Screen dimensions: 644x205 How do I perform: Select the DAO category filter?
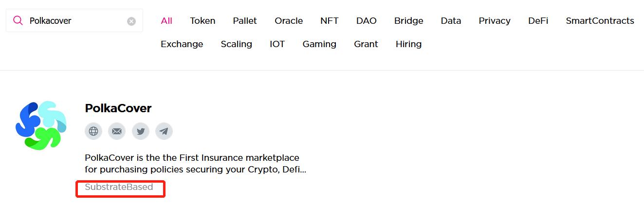[x=367, y=21]
